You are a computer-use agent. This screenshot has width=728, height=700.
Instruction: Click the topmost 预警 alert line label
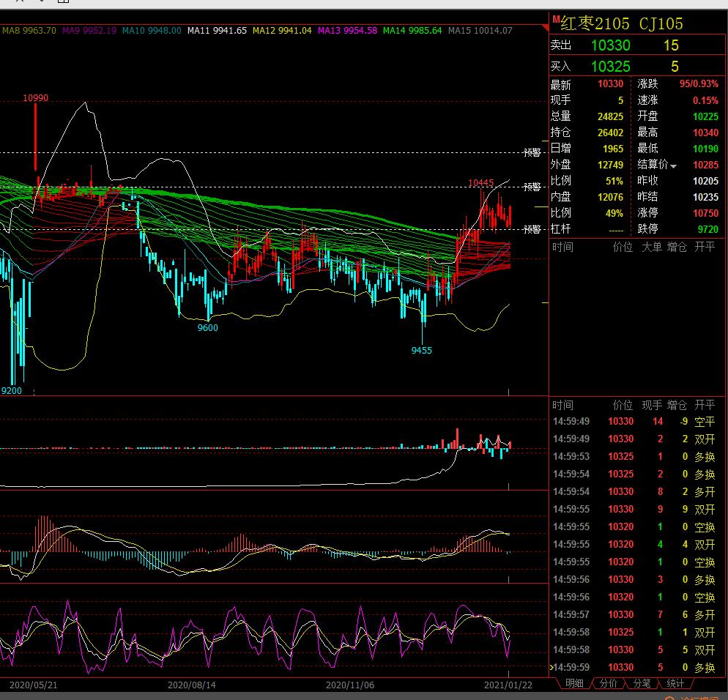pos(532,153)
